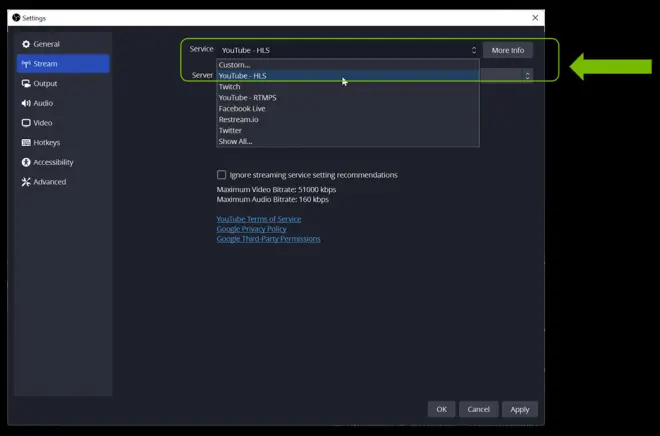Image resolution: width=660 pixels, height=436 pixels.
Task: Choose Custom... from the service list
Action: pos(348,65)
